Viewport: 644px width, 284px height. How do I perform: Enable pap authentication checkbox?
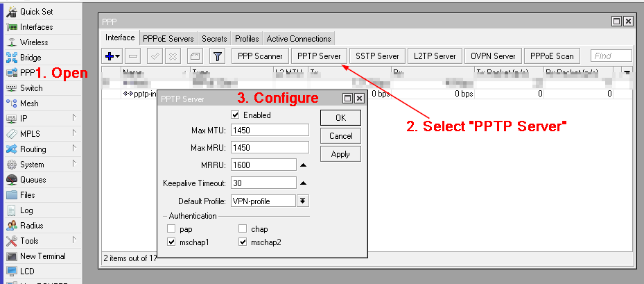point(171,229)
